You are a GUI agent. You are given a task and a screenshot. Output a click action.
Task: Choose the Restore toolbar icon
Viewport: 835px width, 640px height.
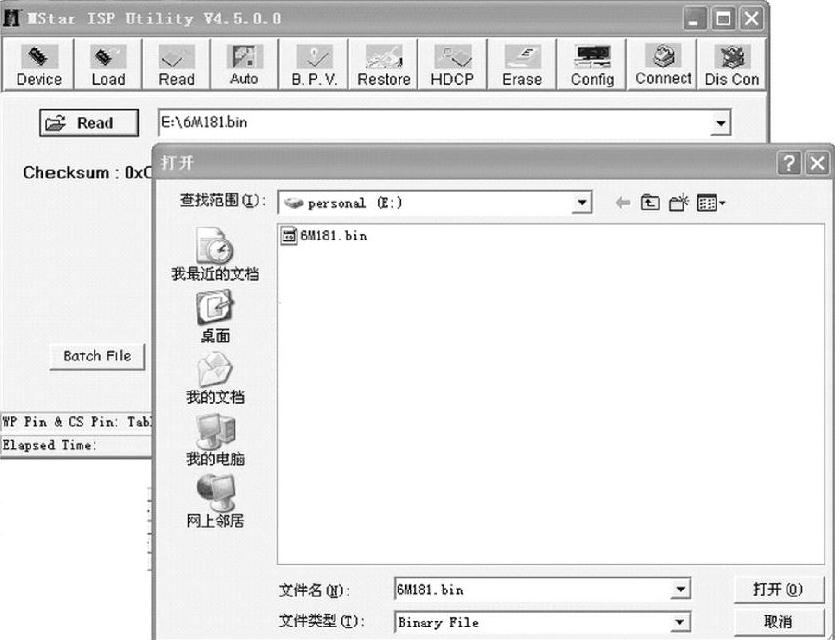[x=383, y=64]
